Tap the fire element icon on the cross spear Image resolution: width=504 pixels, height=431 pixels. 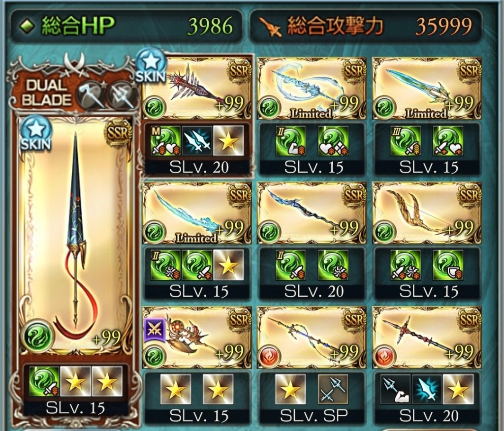[384, 356]
